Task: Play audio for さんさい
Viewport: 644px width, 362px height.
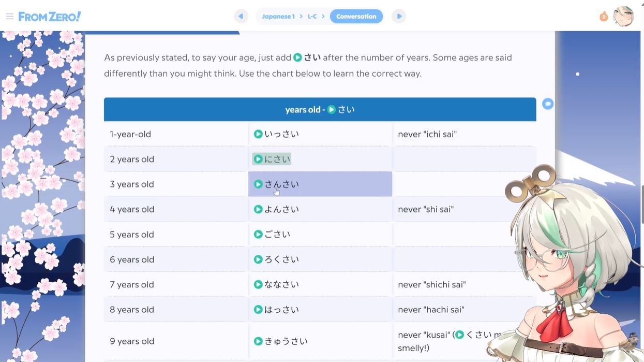Action: [x=258, y=184]
